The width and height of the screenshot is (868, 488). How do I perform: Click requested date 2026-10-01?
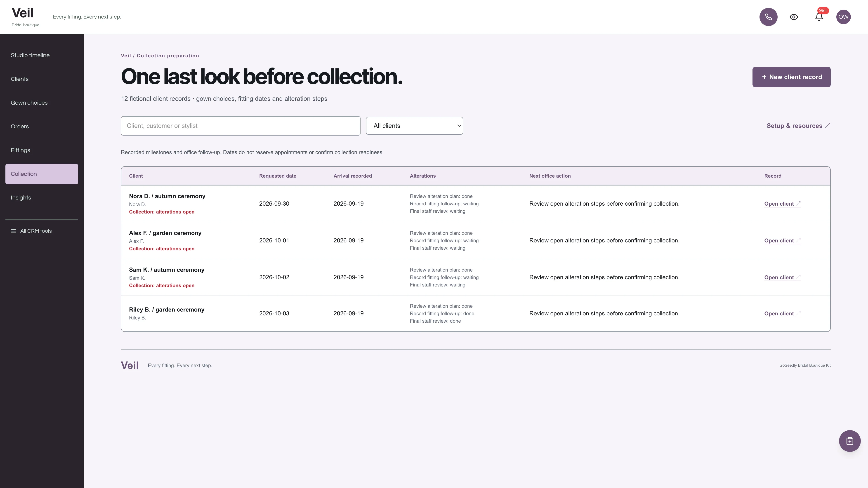274,240
